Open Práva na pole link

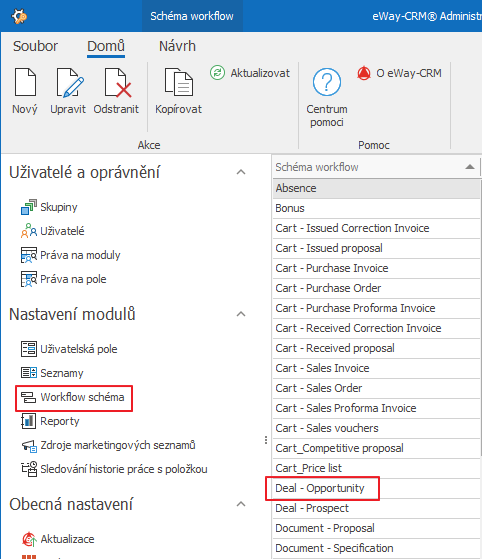click(x=73, y=279)
